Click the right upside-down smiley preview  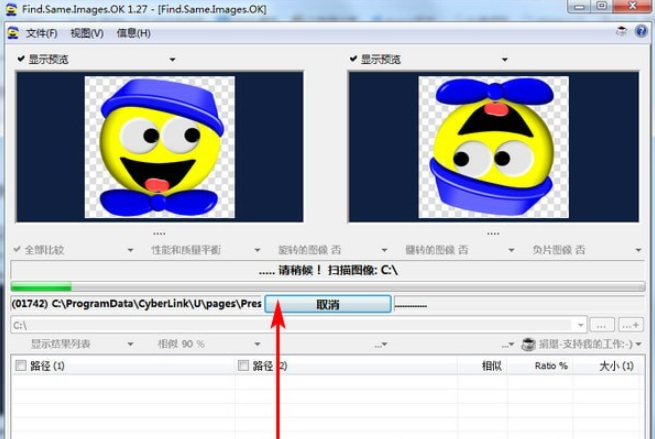(x=493, y=147)
